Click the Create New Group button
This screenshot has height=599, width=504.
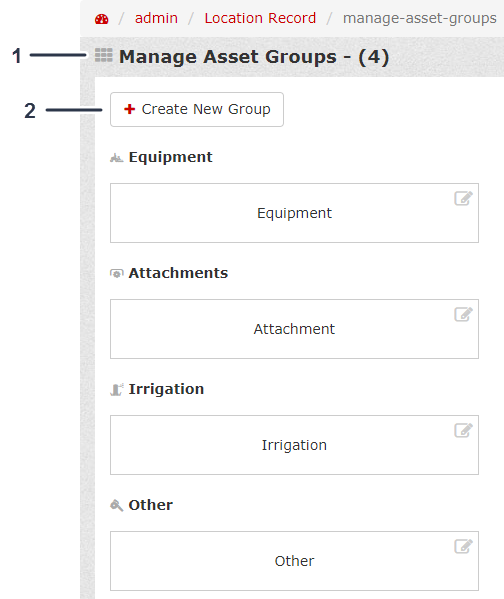(x=197, y=109)
